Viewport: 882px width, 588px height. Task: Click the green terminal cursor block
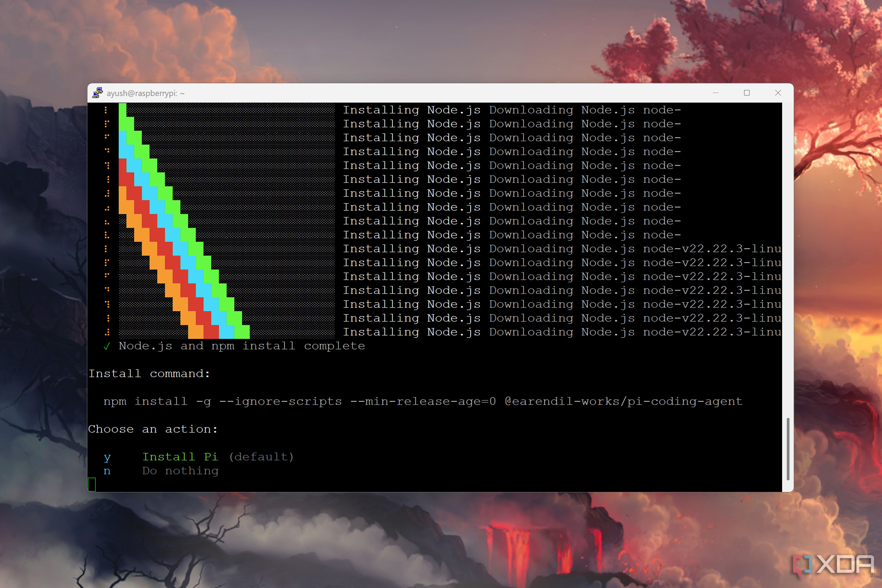92,484
